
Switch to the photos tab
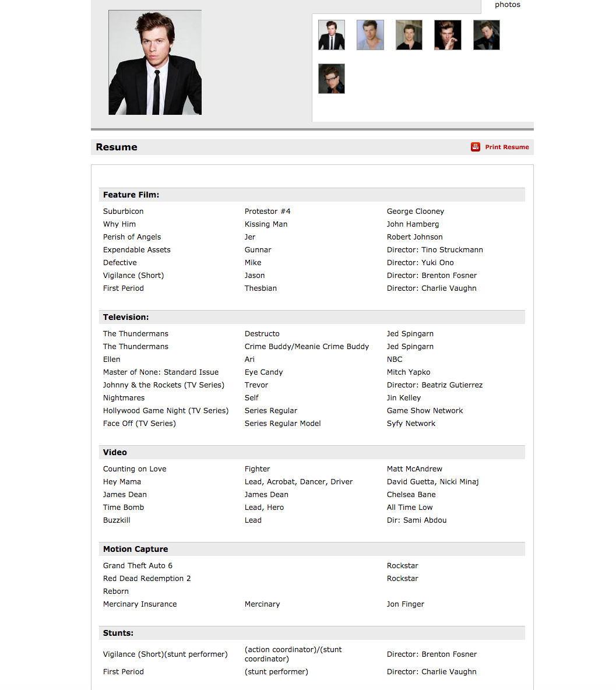[x=507, y=5]
